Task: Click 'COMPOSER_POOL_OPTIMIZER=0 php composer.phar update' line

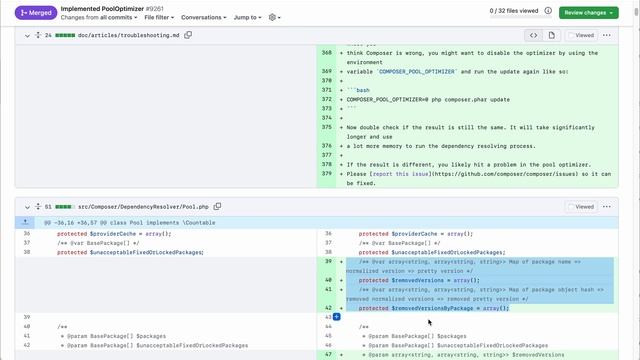Action: click(x=428, y=100)
